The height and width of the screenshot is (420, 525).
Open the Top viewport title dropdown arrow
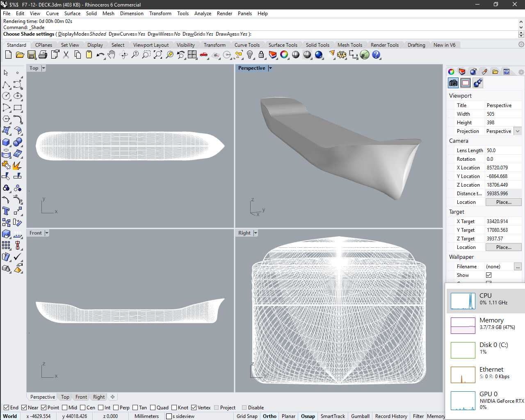(x=43, y=68)
